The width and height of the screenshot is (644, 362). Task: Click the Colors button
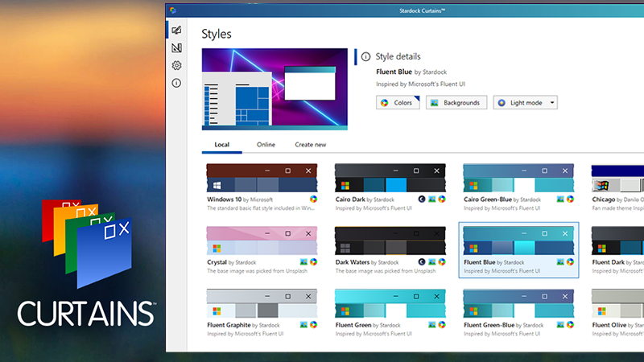[x=398, y=103]
